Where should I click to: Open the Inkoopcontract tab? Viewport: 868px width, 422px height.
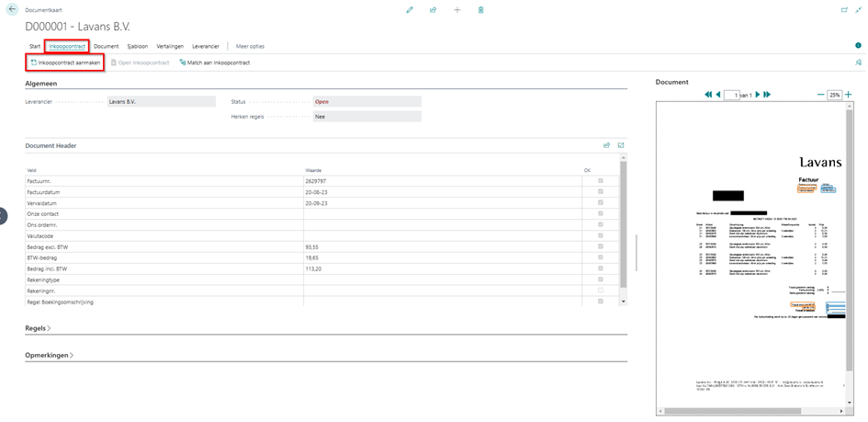(x=67, y=47)
